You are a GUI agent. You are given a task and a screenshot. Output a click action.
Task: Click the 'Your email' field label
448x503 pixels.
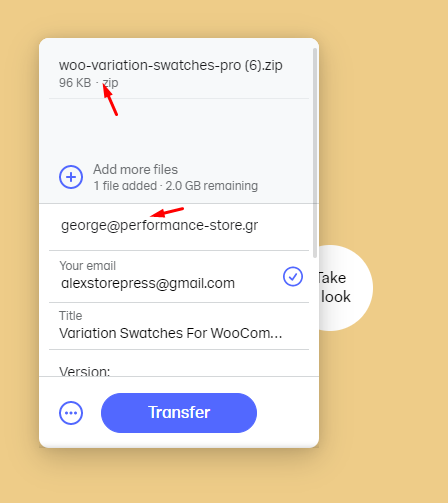[x=88, y=266]
